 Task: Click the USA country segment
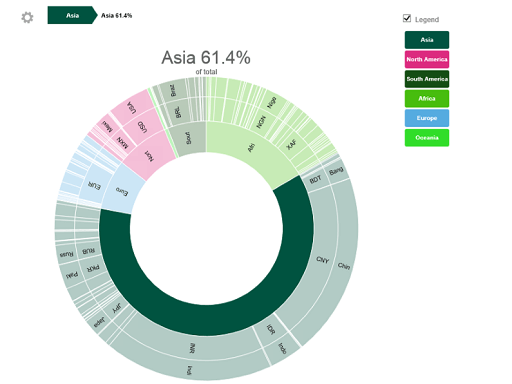coord(132,107)
